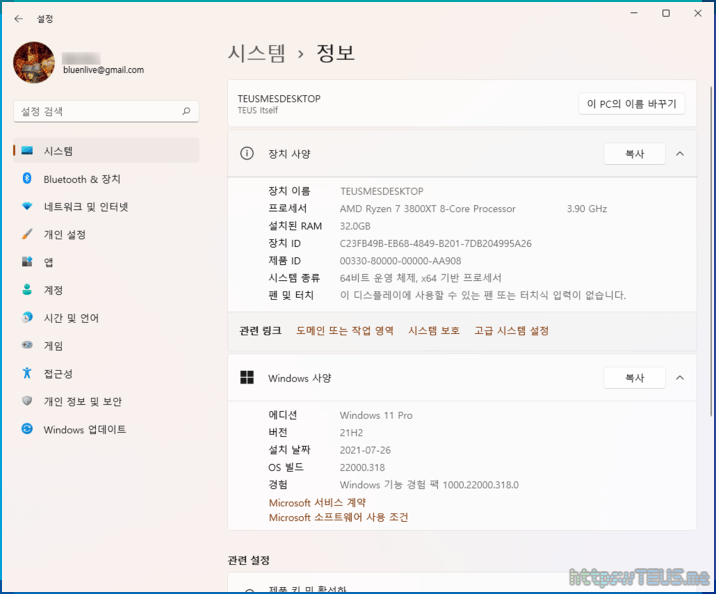Open the 시스템 보호 link
The height and width of the screenshot is (594, 716).
(x=434, y=331)
